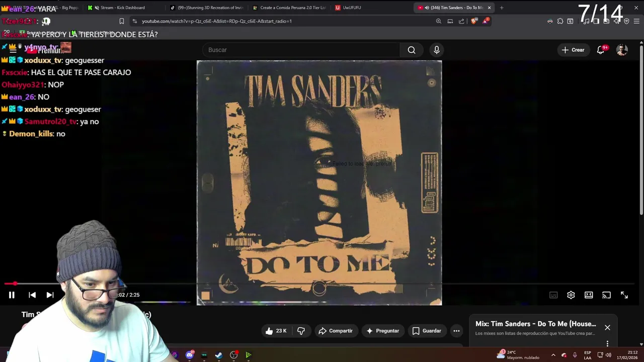Screen dimensions: 644x362
Task: Open the green arrow taskbar app
Action: (248, 355)
